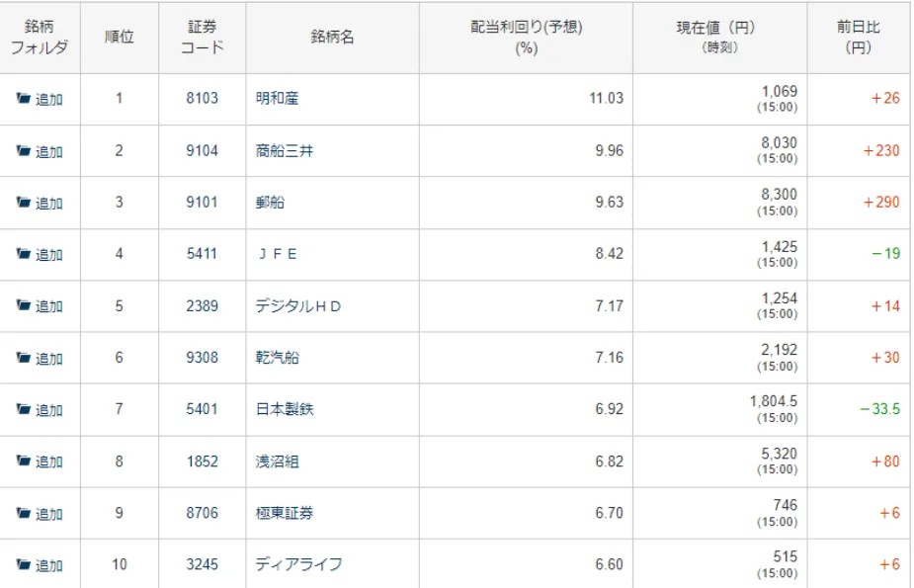Image resolution: width=914 pixels, height=588 pixels.
Task: Click folder icon in 極東証券 row
Action: click(x=24, y=513)
